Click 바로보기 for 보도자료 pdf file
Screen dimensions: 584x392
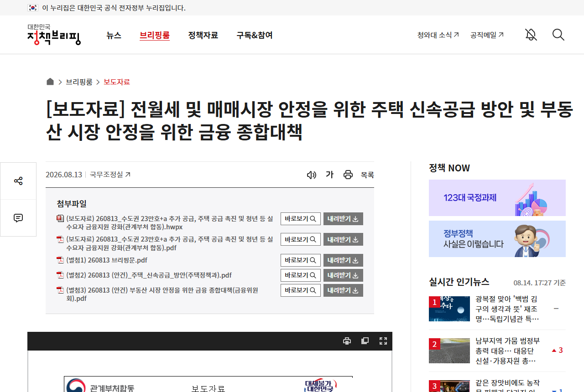point(301,239)
